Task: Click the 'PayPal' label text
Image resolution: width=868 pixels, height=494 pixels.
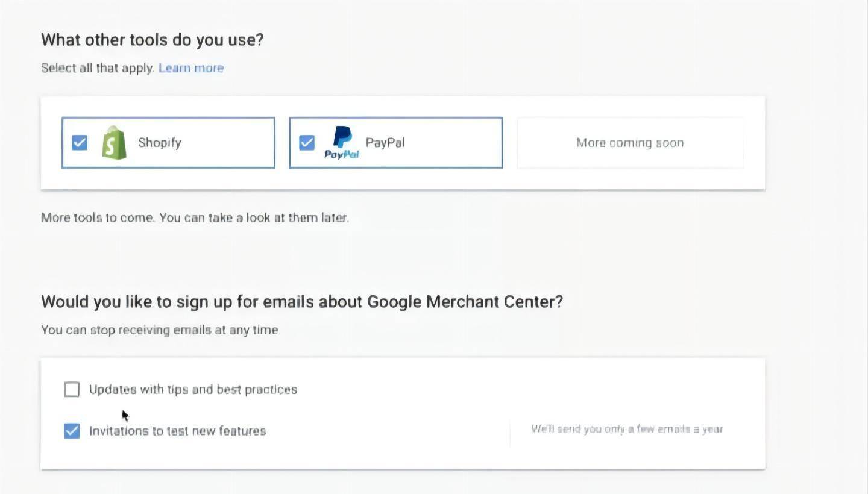Action: pyautogui.click(x=385, y=143)
